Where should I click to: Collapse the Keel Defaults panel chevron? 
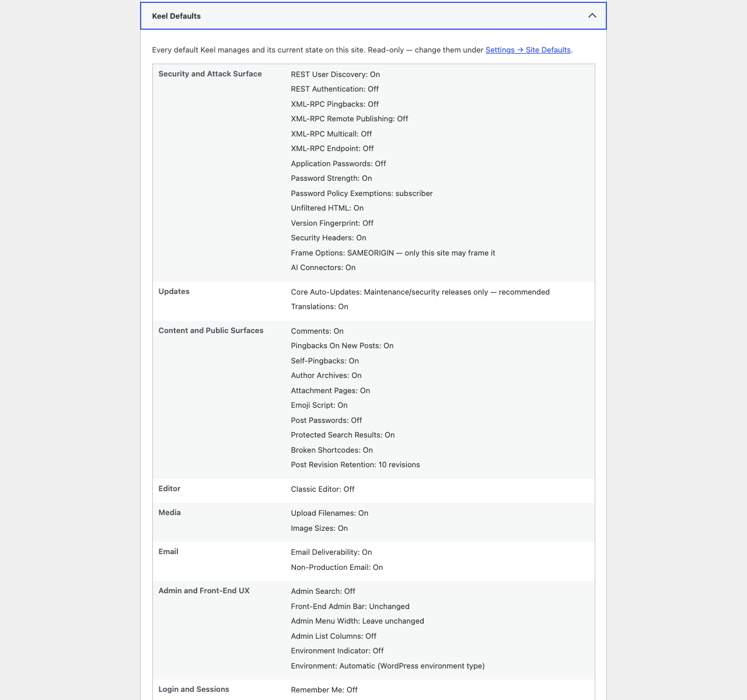coord(592,16)
